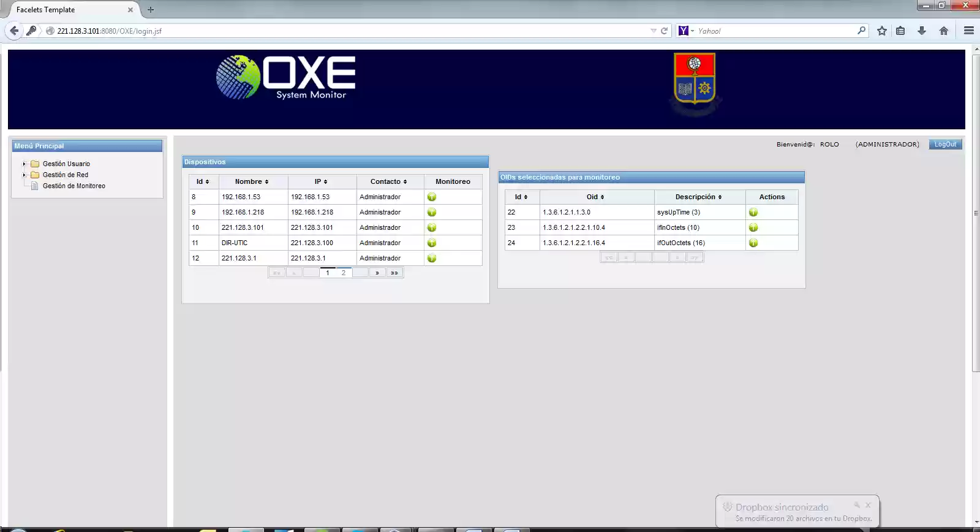Open address bar history dropdown arrow
The width and height of the screenshot is (980, 532).
654,31
